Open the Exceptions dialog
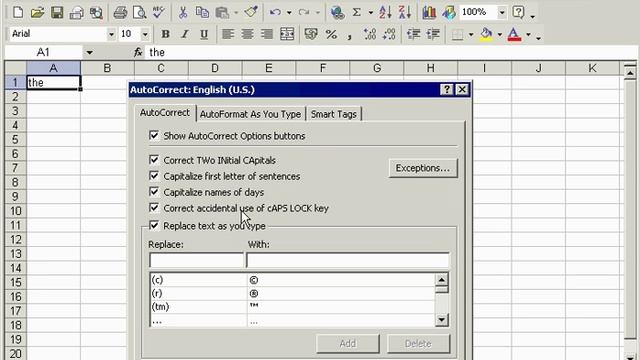This screenshot has height=360, width=640. 423,168
